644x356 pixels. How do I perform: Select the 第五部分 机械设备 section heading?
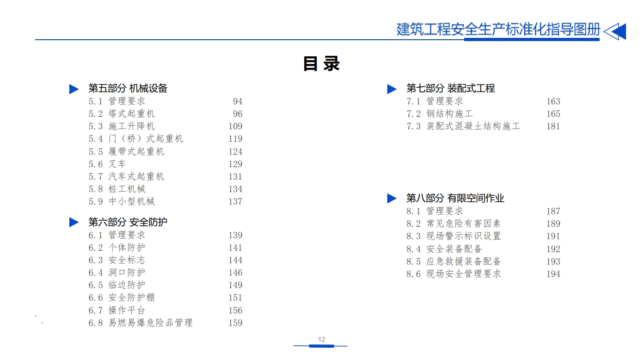pos(128,89)
